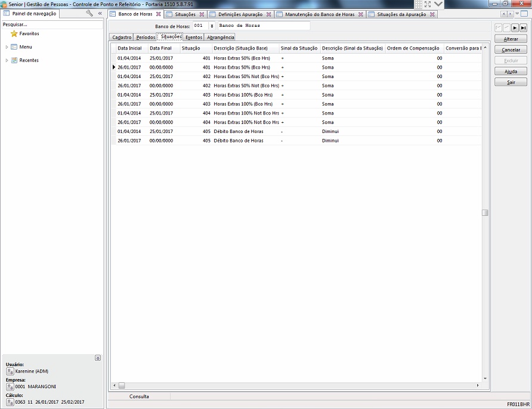Go to the last record arrow button

523,28
